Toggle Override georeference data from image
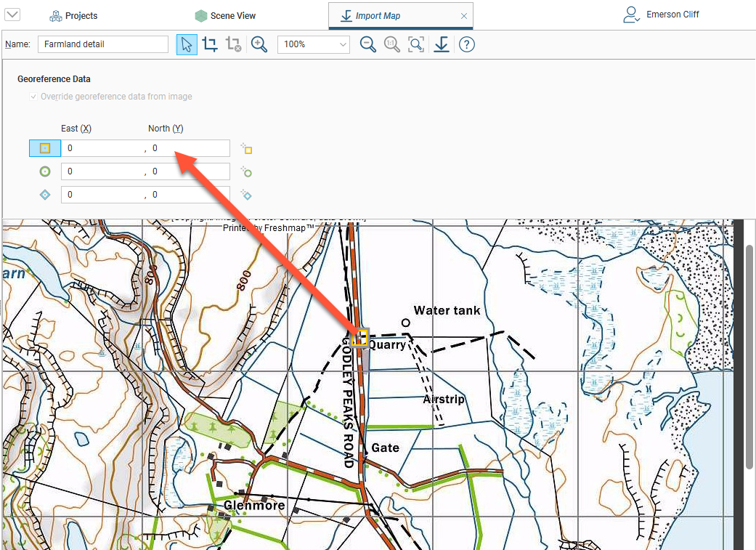This screenshot has height=550, width=756. (33, 97)
